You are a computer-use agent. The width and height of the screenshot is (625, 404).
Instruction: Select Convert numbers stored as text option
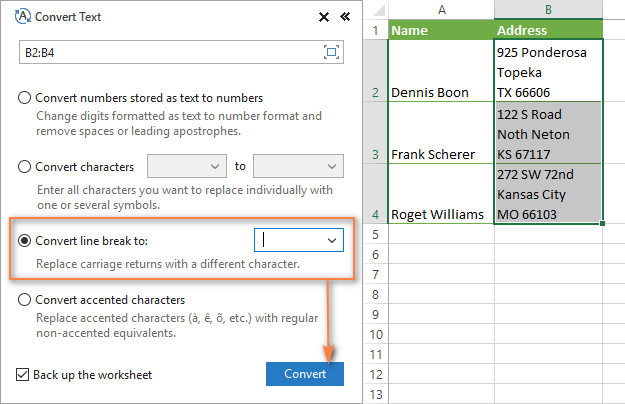coord(25,98)
